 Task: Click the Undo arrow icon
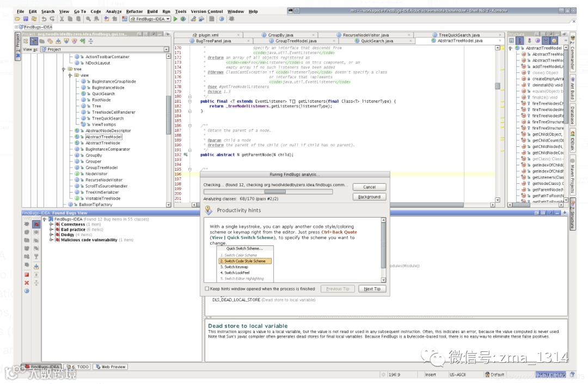tap(44, 18)
